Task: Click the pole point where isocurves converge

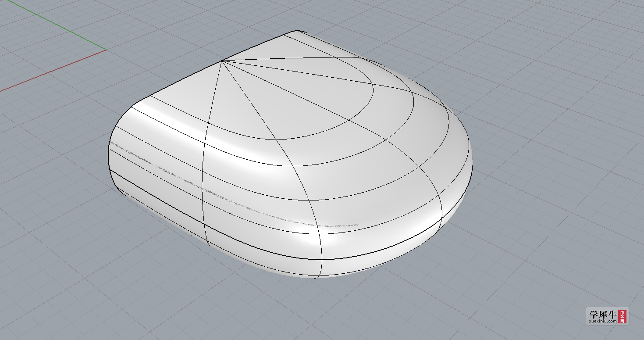Action: [x=223, y=61]
